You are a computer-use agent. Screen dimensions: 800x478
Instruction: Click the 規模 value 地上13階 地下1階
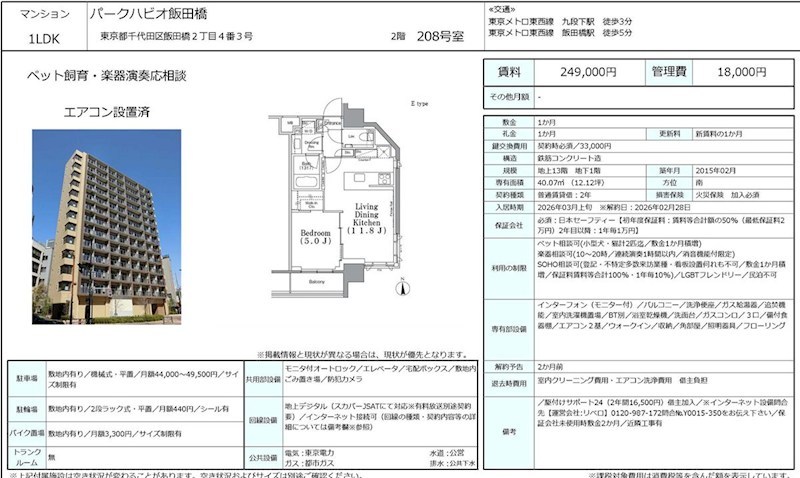pos(569,170)
